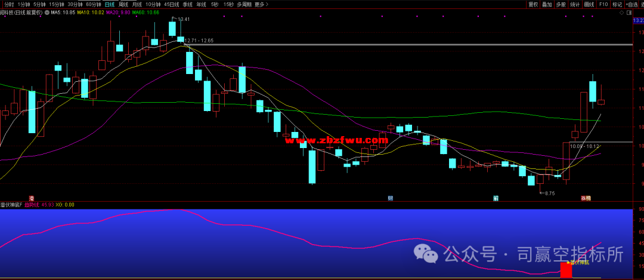Image resolution: width=644 pixels, height=280 pixels.
Task: Select the 季线 quarterly chart tab
Action: (187, 5)
